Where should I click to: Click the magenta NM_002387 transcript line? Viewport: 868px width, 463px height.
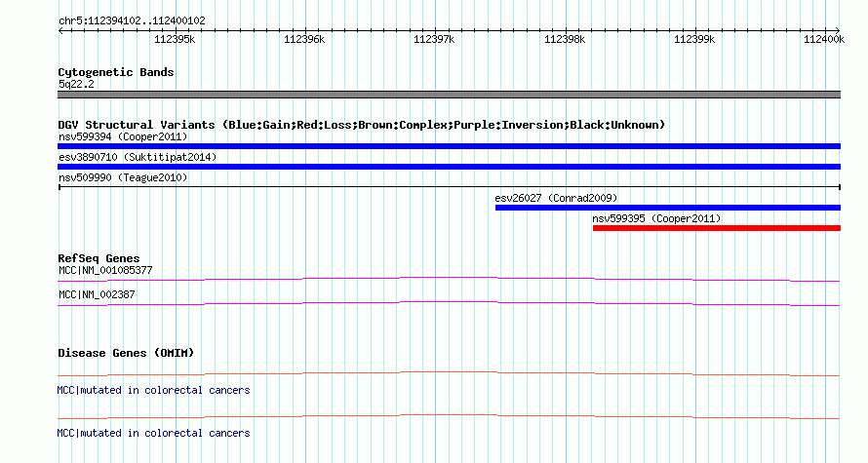click(449, 304)
